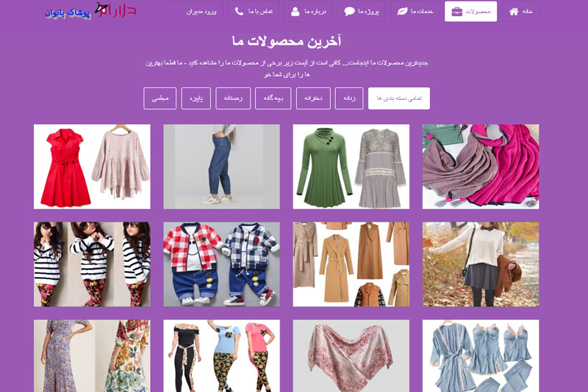Filter products by بچه گانه category
This screenshot has height=392, width=588.
[273, 98]
